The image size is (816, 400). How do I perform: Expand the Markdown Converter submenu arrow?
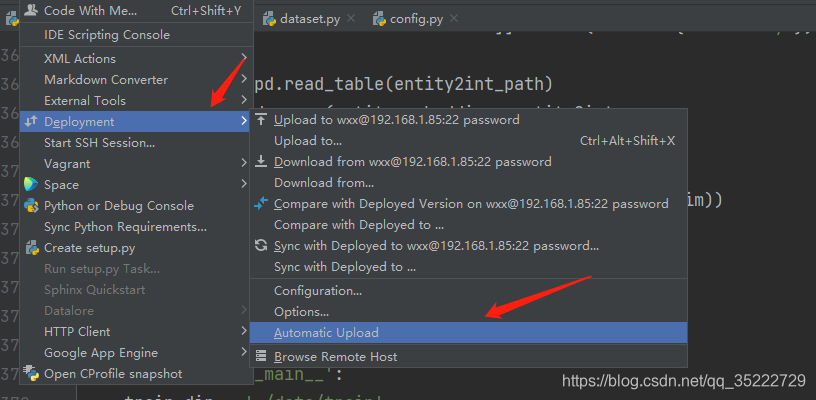click(x=244, y=79)
